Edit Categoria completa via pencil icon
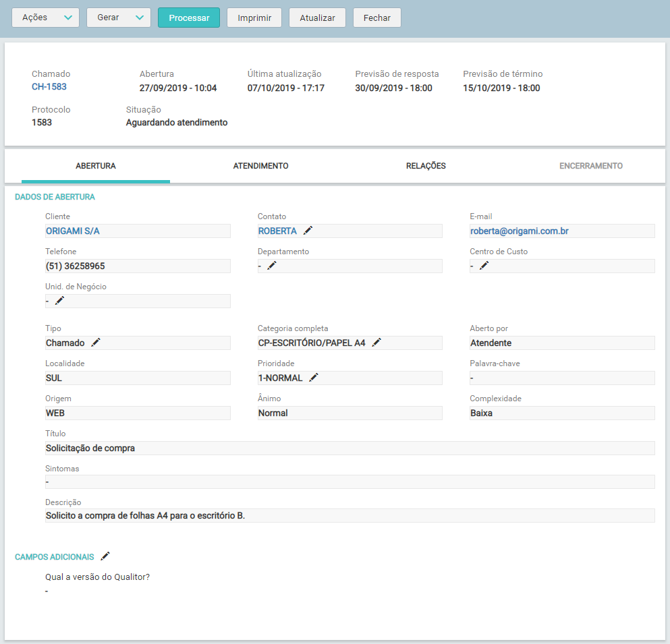This screenshot has width=670, height=644. point(376,343)
